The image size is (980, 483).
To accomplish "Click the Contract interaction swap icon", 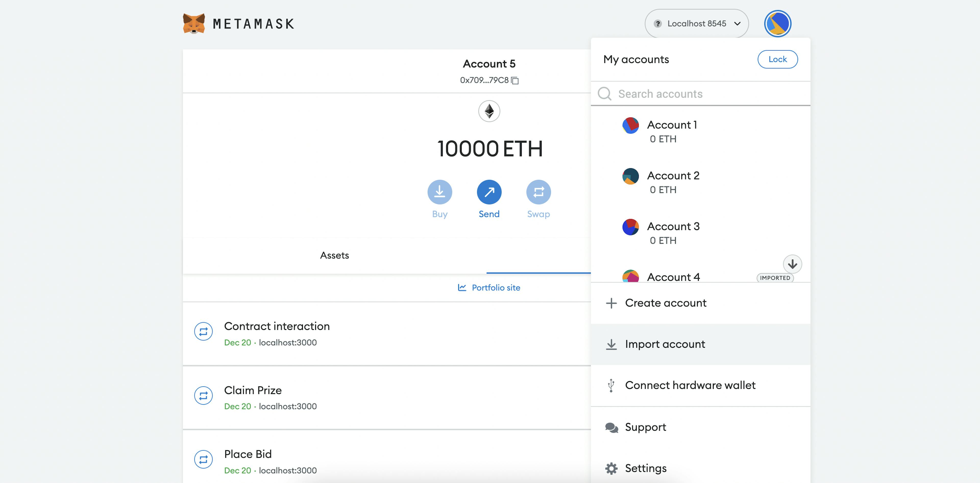I will (x=203, y=331).
